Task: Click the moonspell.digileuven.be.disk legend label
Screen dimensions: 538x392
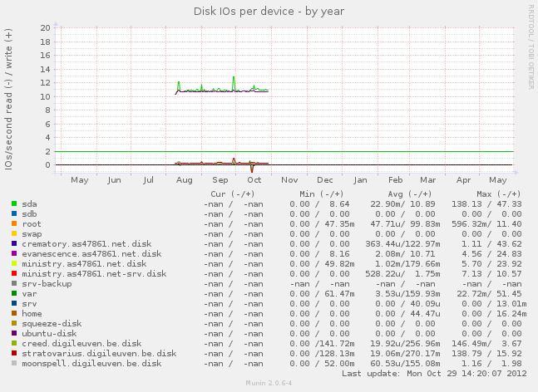Action: 91,363
